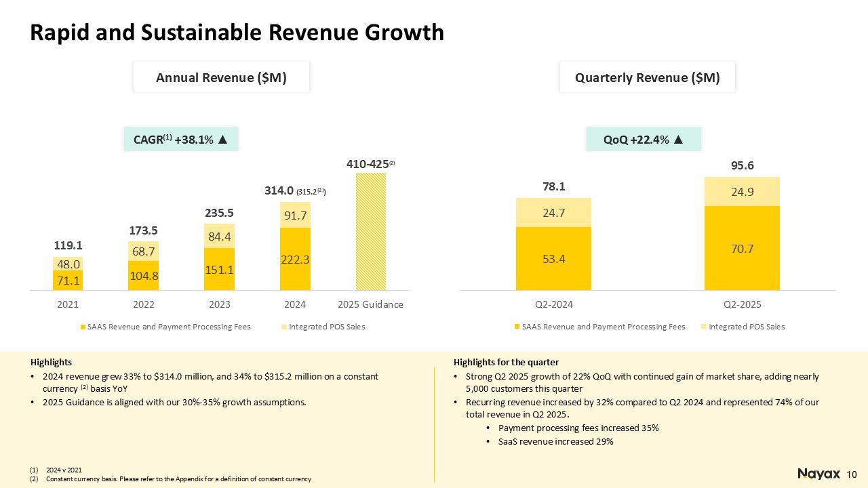
Task: Click the Annual Revenue ($M) label box
Action: (x=221, y=78)
